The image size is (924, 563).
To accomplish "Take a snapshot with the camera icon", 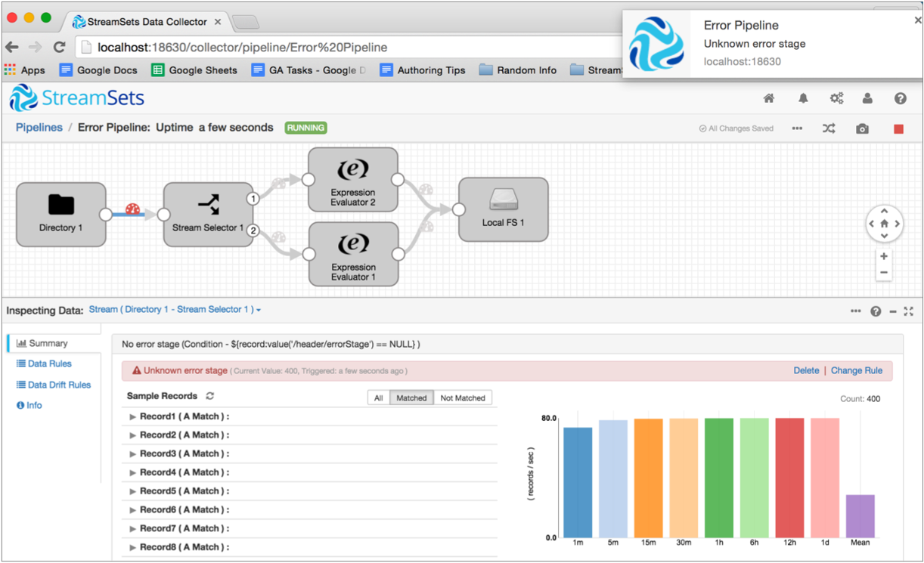I will click(x=862, y=129).
